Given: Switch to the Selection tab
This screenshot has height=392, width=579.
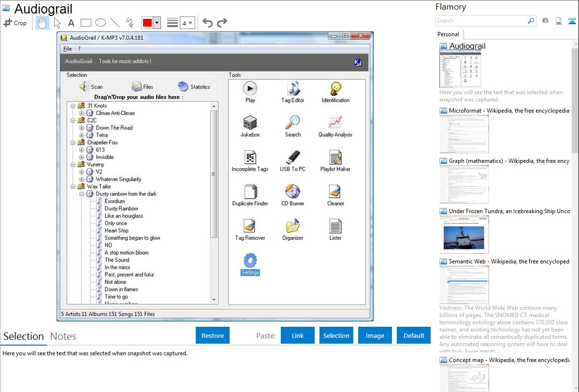Looking at the screenshot, I should click(24, 336).
